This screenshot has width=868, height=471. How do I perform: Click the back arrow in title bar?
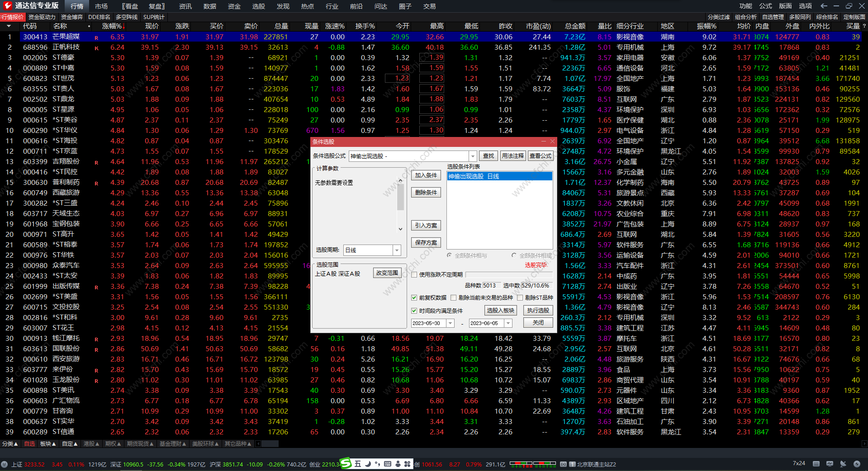click(x=824, y=6)
